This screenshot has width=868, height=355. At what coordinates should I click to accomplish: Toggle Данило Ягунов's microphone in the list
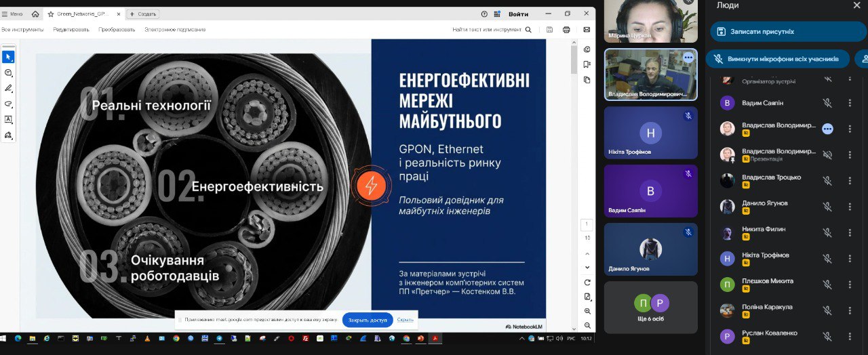(x=827, y=207)
